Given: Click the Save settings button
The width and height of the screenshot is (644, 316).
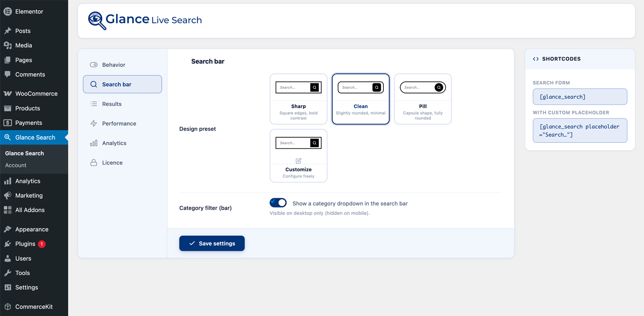Looking at the screenshot, I should point(212,243).
